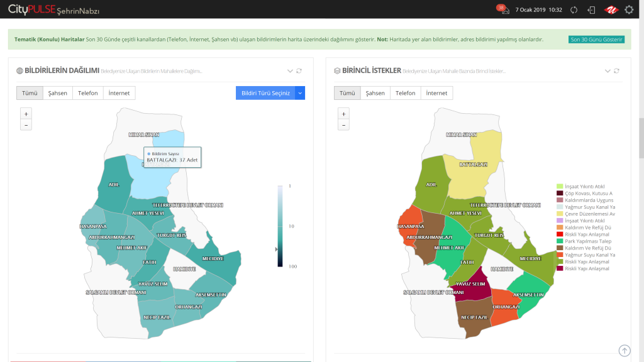Open the Bildiri Türü Seçiniz dropdown arrow
This screenshot has width=644, height=362.
[x=300, y=93]
